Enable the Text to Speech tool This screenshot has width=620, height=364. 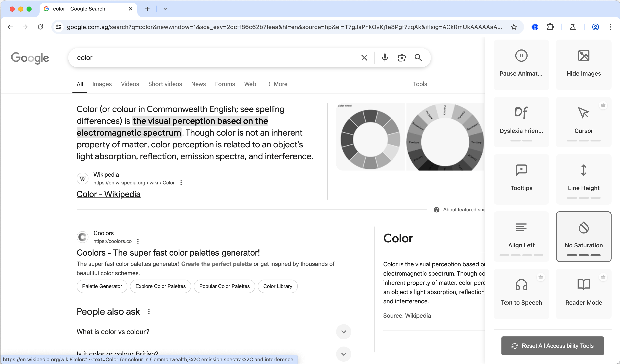pyautogui.click(x=521, y=294)
